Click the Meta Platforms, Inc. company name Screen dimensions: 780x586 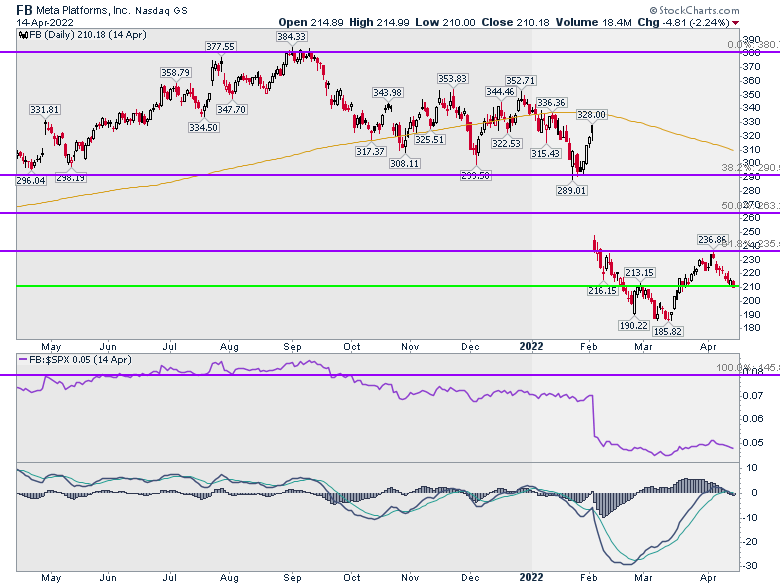(83, 10)
